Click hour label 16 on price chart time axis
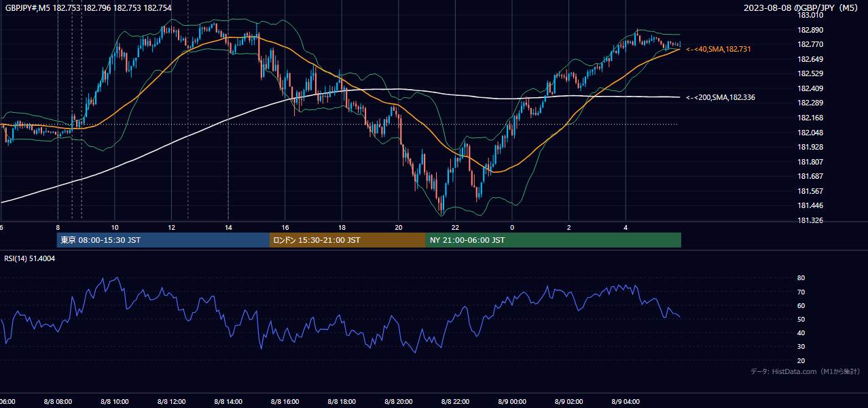 [x=285, y=227]
